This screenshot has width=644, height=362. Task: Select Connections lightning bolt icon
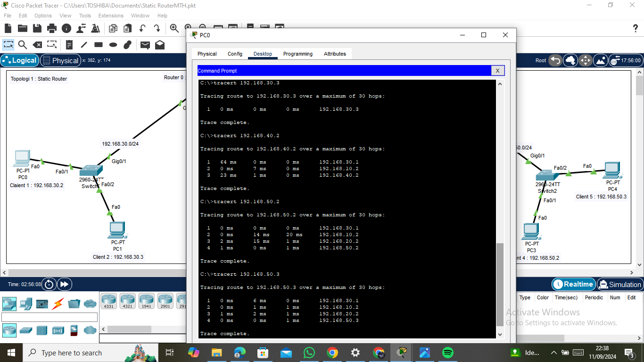(x=58, y=304)
